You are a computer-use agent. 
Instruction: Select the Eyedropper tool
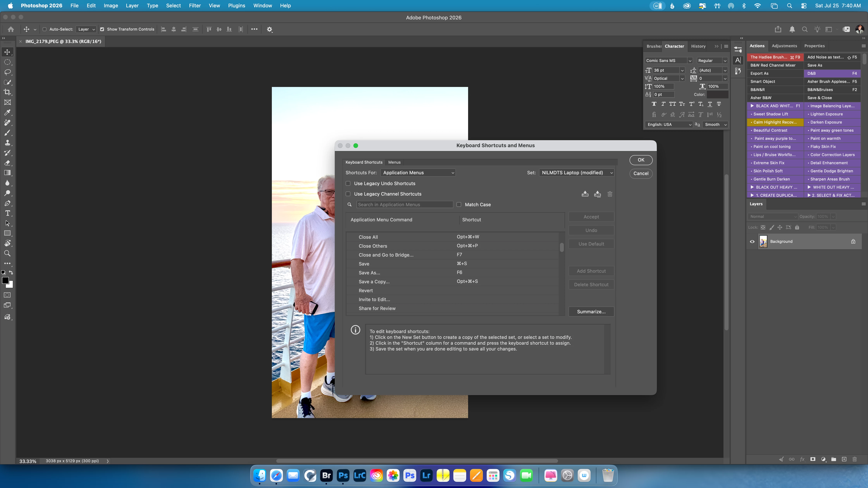(7, 112)
